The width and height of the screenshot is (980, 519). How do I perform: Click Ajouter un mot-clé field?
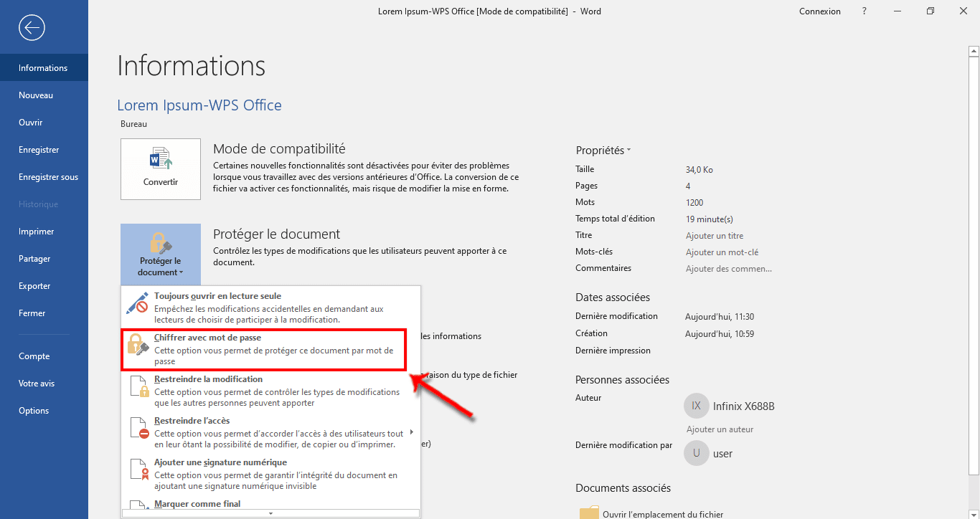click(x=722, y=252)
